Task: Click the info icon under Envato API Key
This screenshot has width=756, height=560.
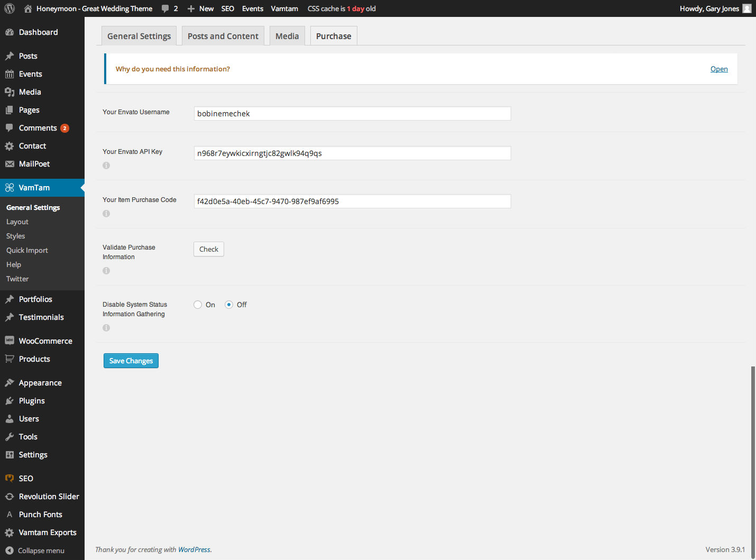Action: coord(106,166)
